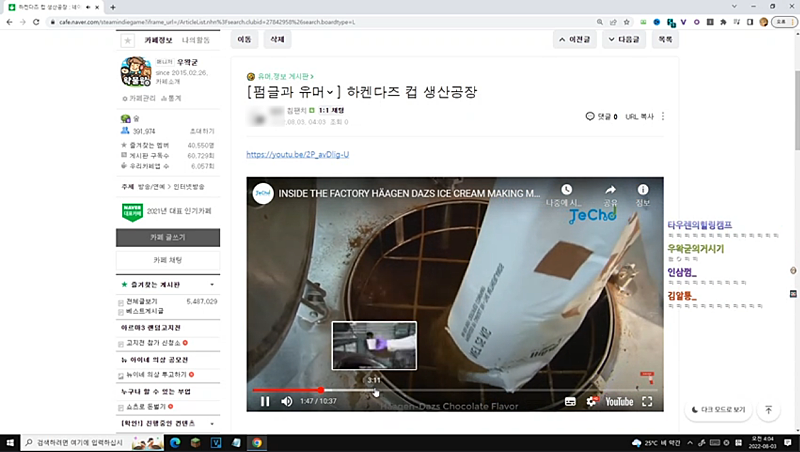
Task: Click the scroll-to-top arrow button
Action: (x=769, y=410)
